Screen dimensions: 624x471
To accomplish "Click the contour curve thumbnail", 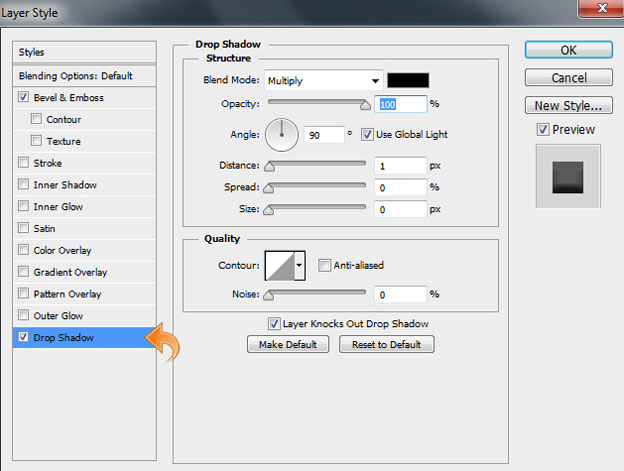I will [x=278, y=266].
